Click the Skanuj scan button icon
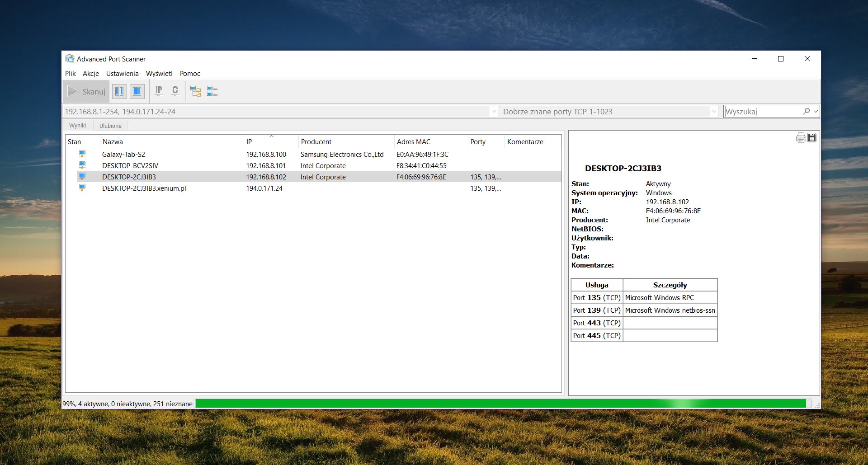The width and height of the screenshot is (868, 465). pyautogui.click(x=73, y=91)
